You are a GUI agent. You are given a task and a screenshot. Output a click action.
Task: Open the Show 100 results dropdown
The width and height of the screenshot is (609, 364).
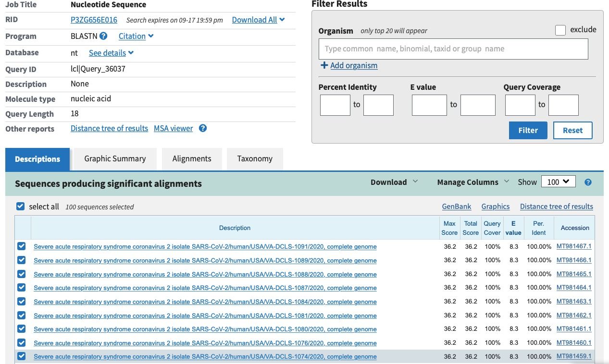pos(558,182)
